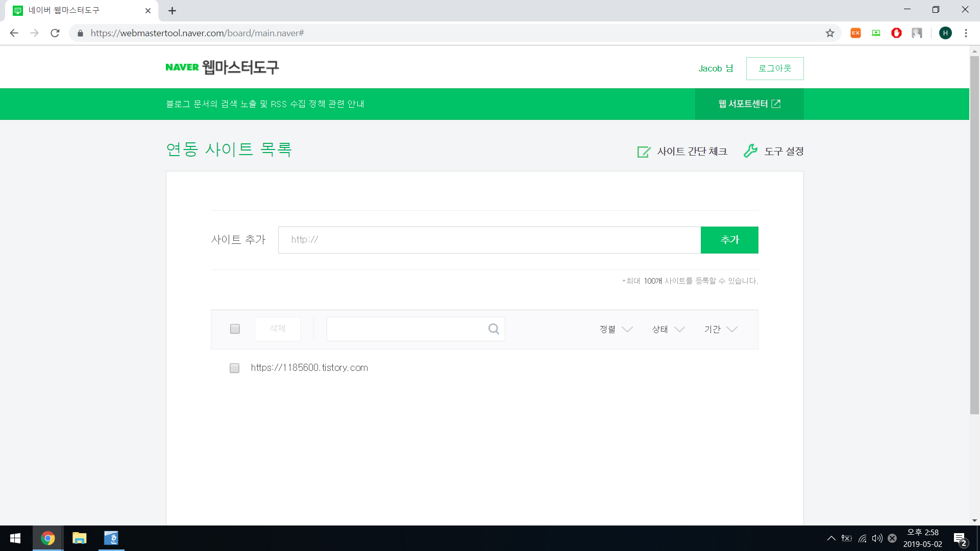Open 도구 설정 text link

[784, 152]
